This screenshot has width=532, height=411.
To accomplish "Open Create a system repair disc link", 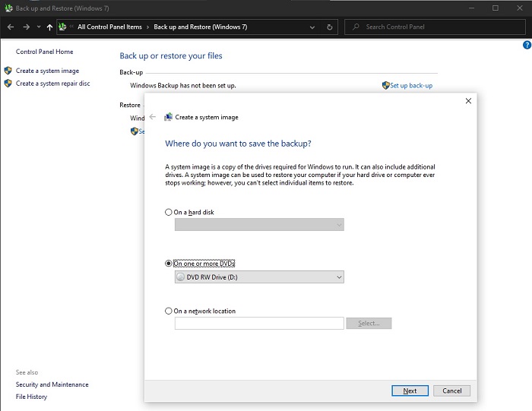I will tap(52, 84).
